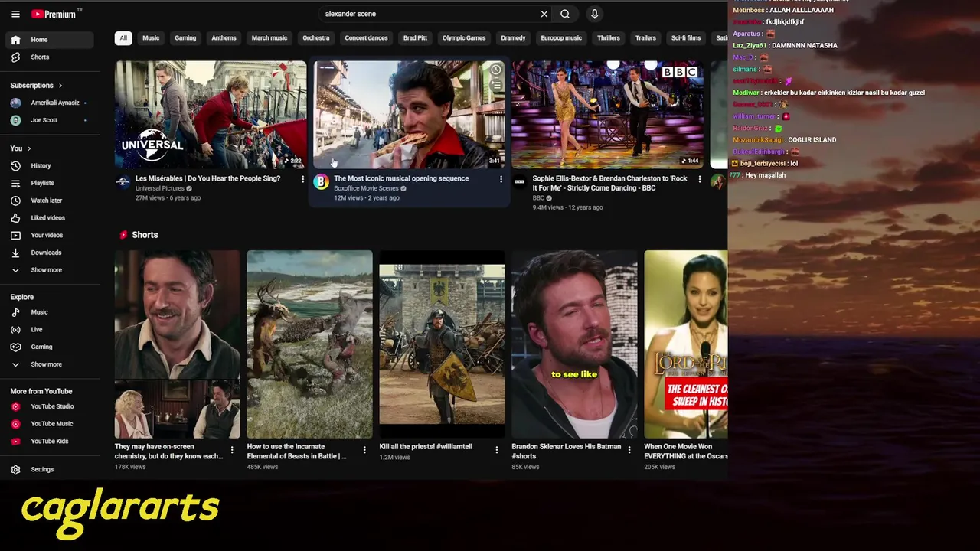This screenshot has width=980, height=551.
Task: Open options menu for Les Misérables video
Action: [x=302, y=180]
